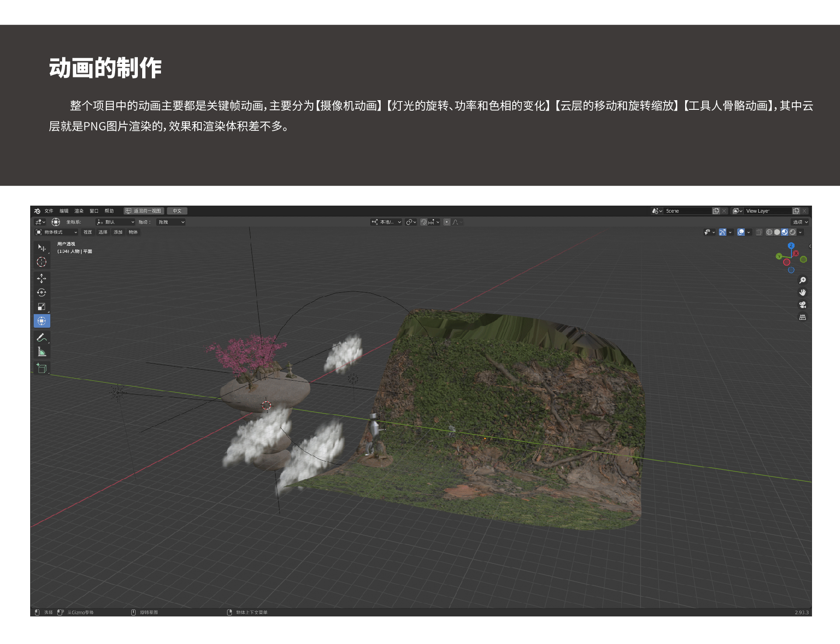Click the 中文 workspace tab
This screenshot has height=644, width=840.
(177, 211)
